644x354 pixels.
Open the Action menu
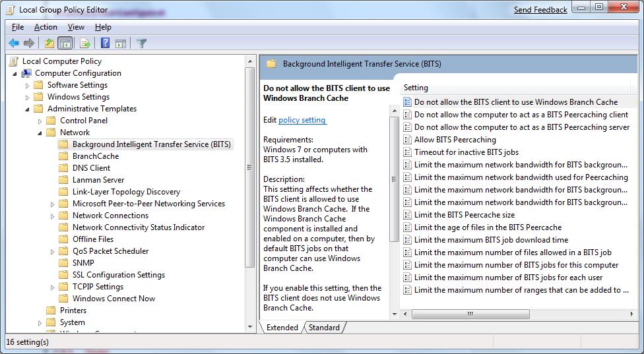(x=46, y=27)
